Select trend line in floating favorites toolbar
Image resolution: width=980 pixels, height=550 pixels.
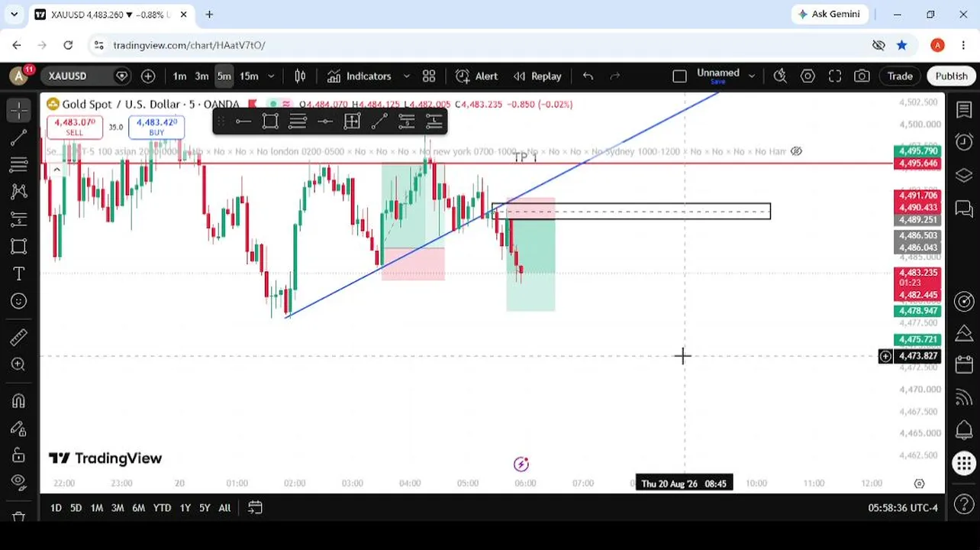click(379, 121)
